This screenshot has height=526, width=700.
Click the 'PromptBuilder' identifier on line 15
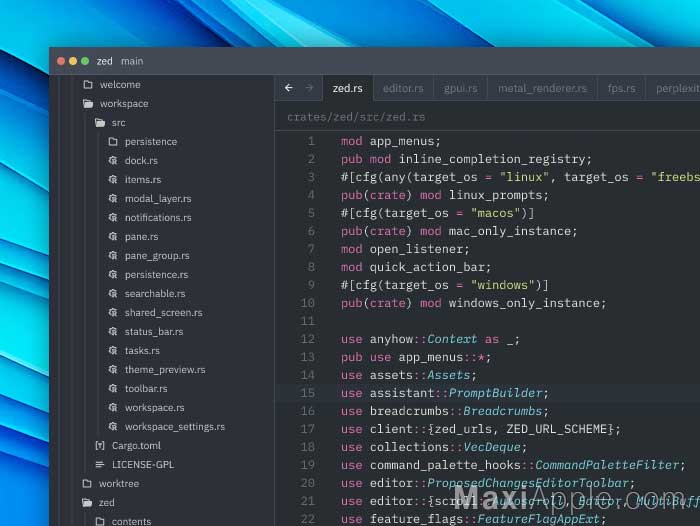(x=496, y=393)
